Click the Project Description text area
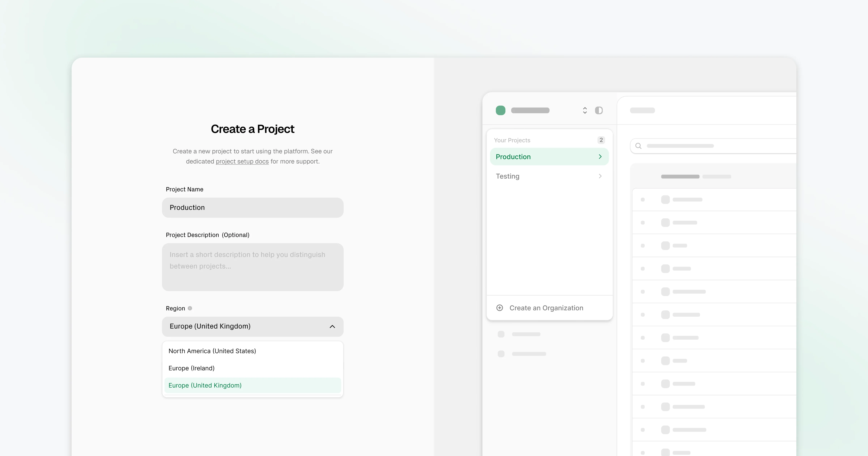 pos(253,267)
